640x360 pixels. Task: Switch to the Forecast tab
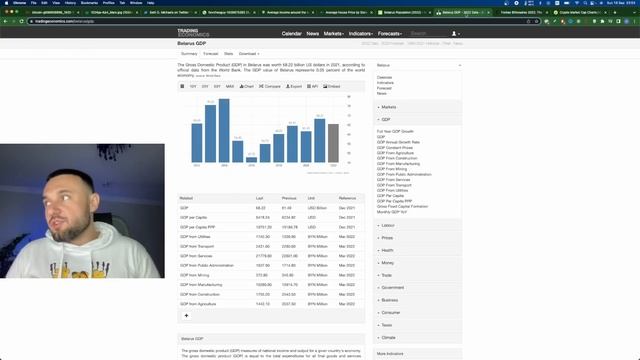(x=211, y=54)
